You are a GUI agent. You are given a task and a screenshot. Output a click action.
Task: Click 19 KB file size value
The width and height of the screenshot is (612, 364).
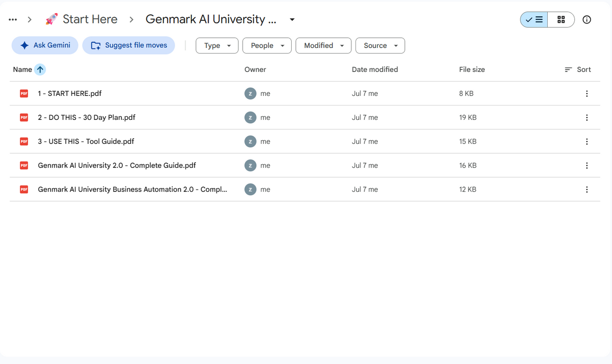(468, 118)
